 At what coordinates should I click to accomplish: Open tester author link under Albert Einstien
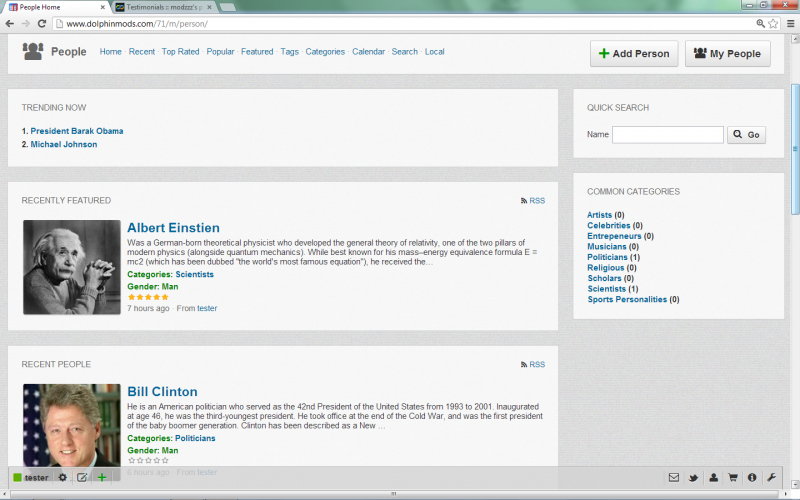click(207, 308)
